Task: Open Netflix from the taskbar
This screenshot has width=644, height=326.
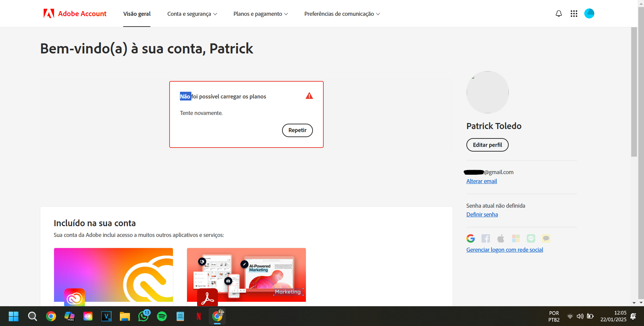Action: tap(199, 316)
